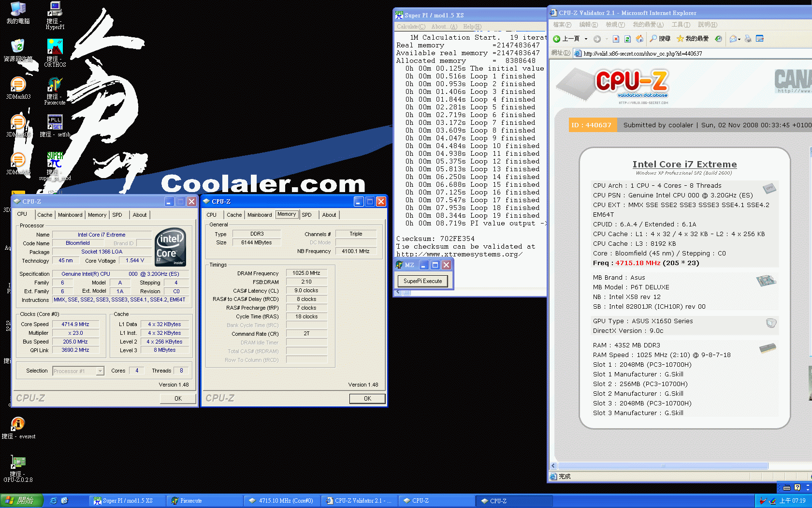Click the IE scrollbar left arrow
This screenshot has height=508, width=812.
(553, 466)
